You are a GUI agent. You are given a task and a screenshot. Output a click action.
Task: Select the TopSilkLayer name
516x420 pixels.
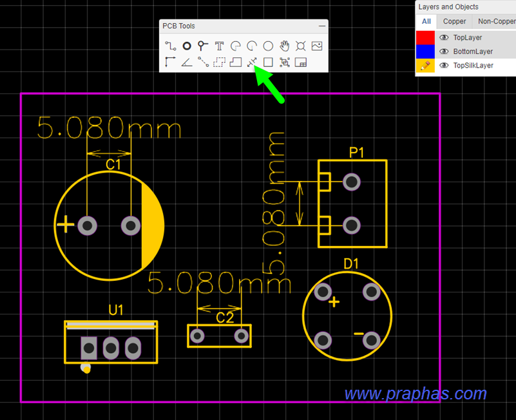point(473,65)
